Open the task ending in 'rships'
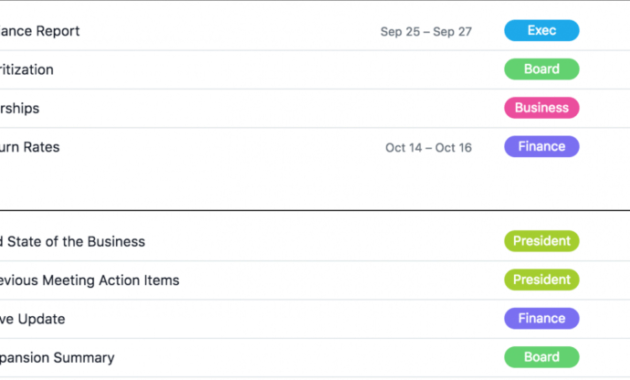This screenshot has width=630, height=380. pos(20,108)
